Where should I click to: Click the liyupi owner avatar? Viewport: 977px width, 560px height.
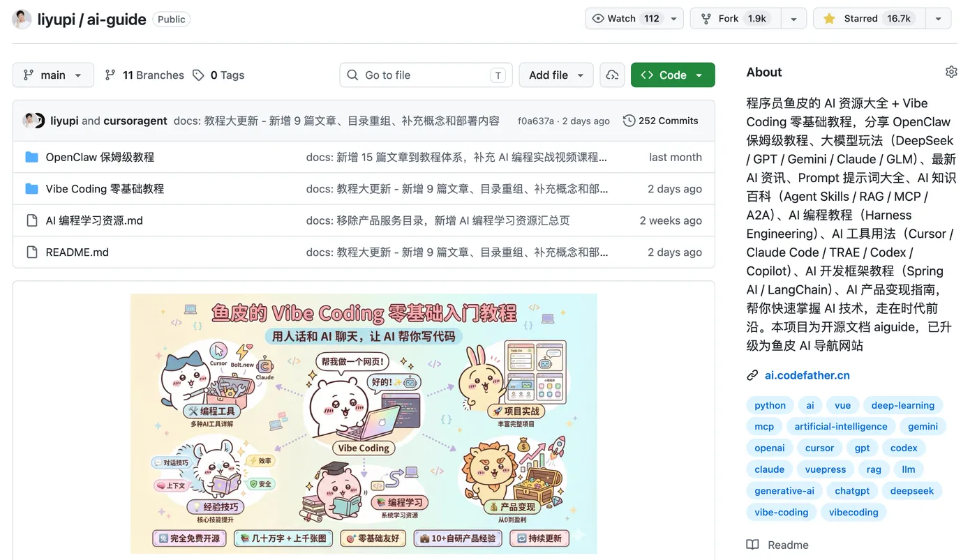coord(22,19)
